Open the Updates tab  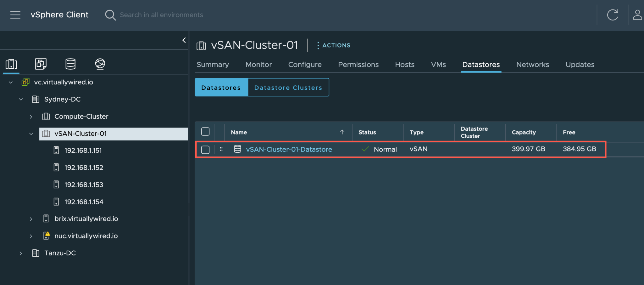pyautogui.click(x=580, y=65)
